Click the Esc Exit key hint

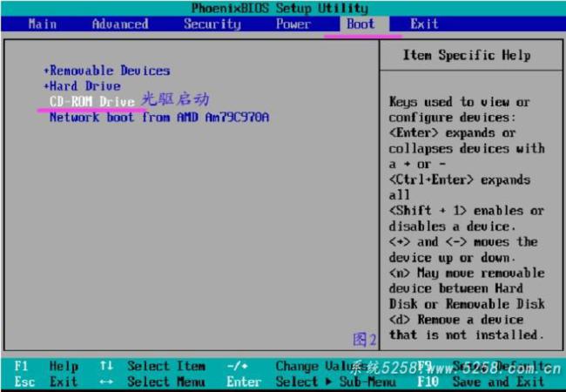(46, 382)
